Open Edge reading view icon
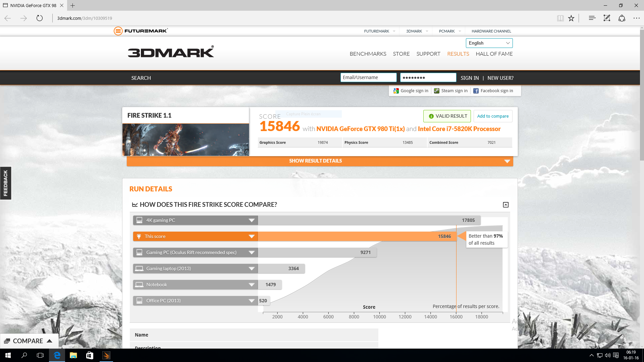This screenshot has height=362, width=644. pyautogui.click(x=560, y=18)
